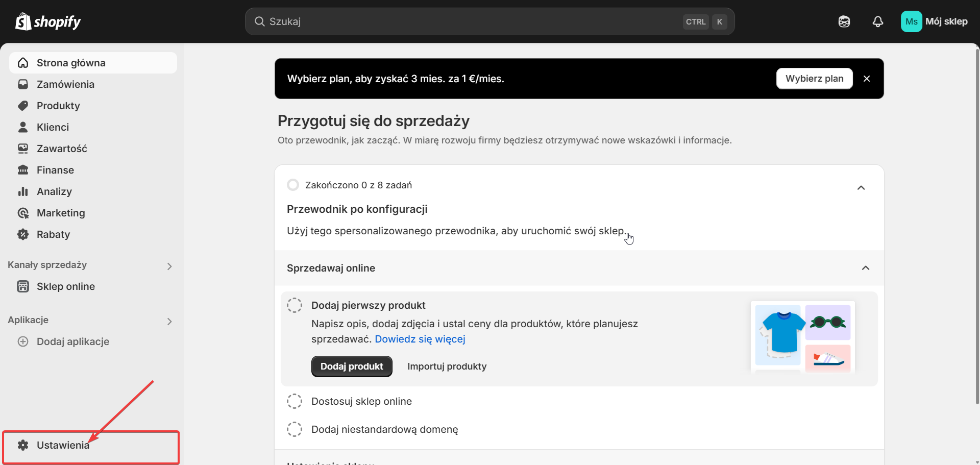The image size is (980, 465).
Task: Collapse the 'Sprzedawaj online' section
Action: (866, 268)
